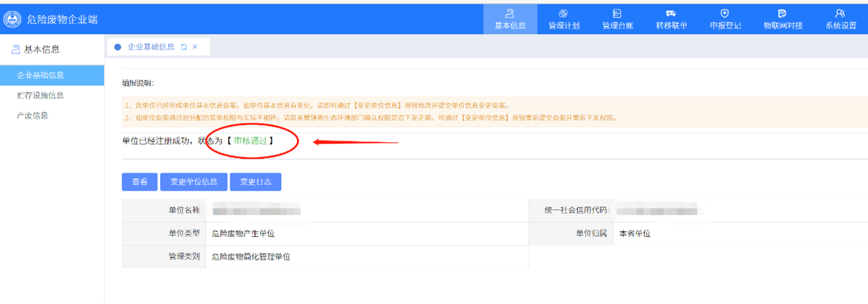Click the 物联网对接 icon
Image resolution: width=868 pixels, height=304 pixels.
click(x=782, y=14)
